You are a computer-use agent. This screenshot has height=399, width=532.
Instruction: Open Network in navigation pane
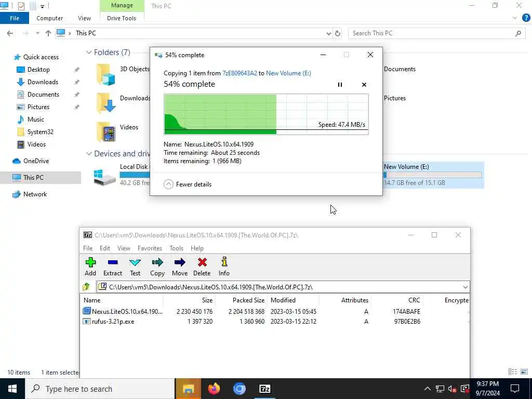[35, 194]
